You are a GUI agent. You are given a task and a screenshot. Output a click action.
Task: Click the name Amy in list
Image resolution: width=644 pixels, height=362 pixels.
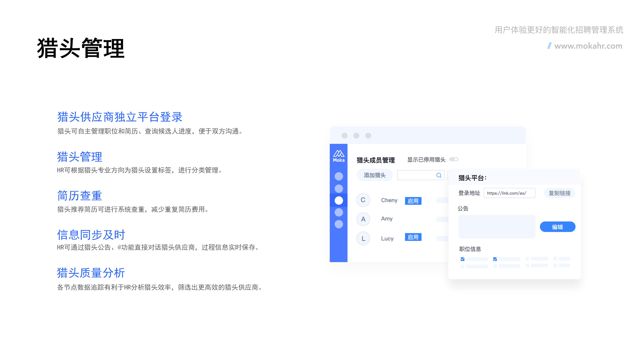pos(387,219)
